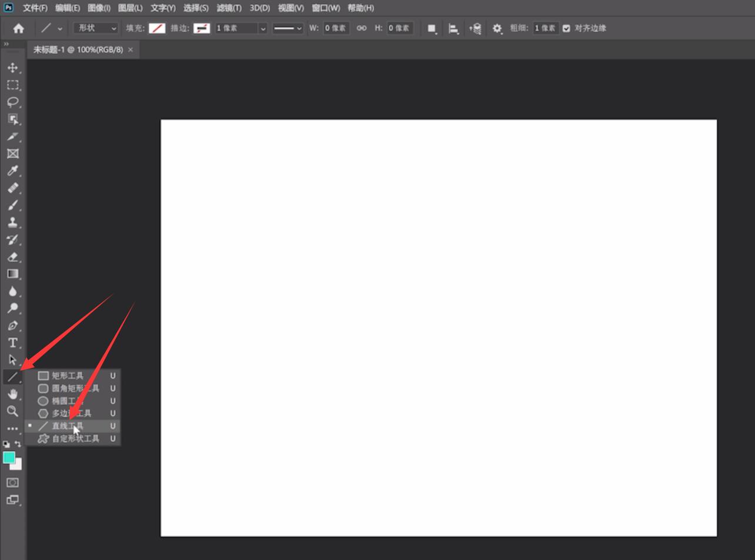Open the 描边 stroke color swatch

click(x=202, y=28)
